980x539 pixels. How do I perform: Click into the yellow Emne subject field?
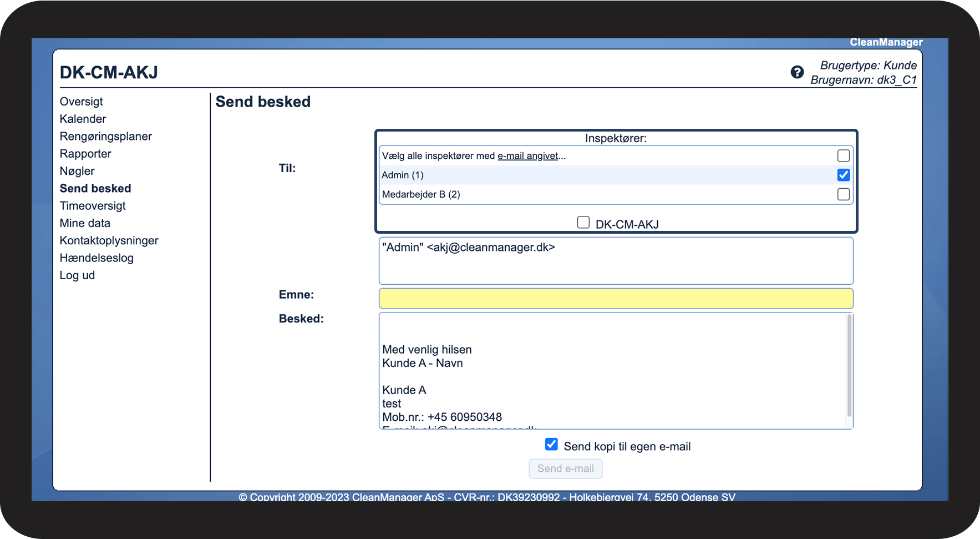[x=616, y=299]
